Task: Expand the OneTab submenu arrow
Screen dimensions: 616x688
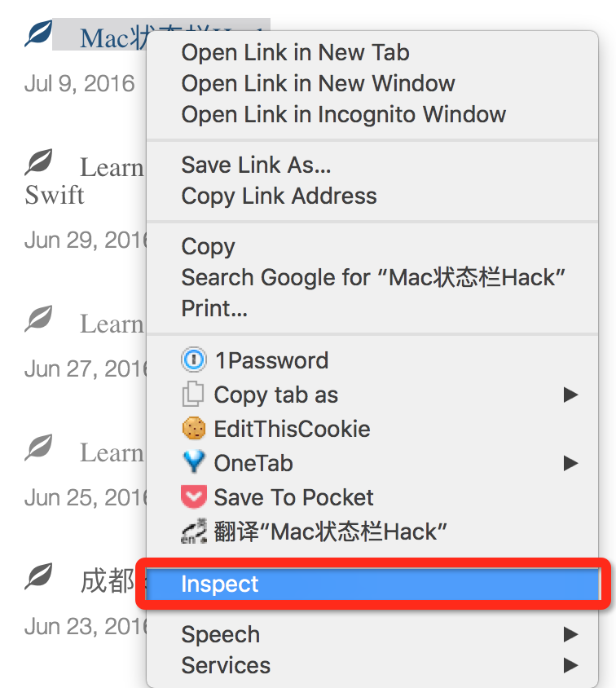Action: 570,463
